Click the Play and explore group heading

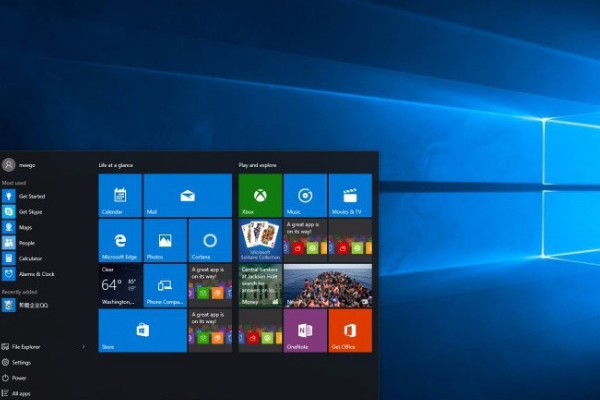(258, 165)
